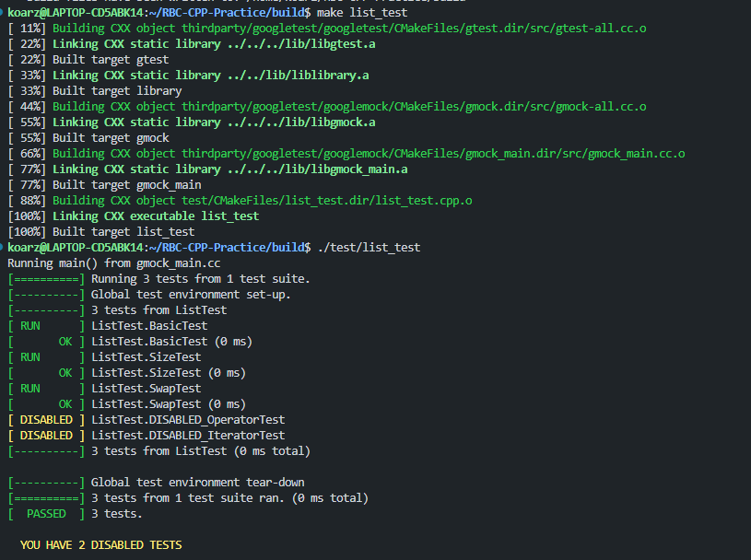751x560 pixels.
Task: Click the RUN tag for ListTest.SizeTest
Action: click(x=30, y=357)
